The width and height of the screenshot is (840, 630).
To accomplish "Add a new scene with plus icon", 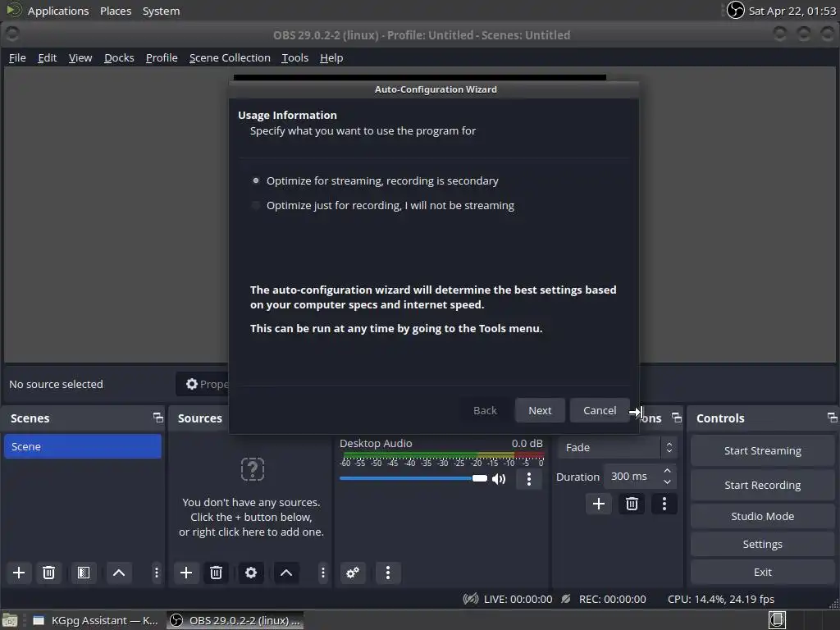I will click(x=19, y=573).
